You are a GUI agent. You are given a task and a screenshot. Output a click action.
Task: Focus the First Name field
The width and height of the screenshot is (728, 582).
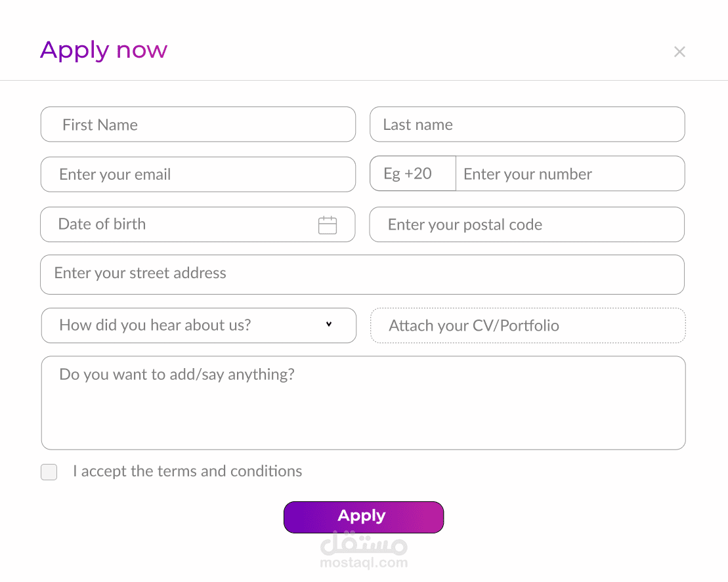pyautogui.click(x=198, y=125)
